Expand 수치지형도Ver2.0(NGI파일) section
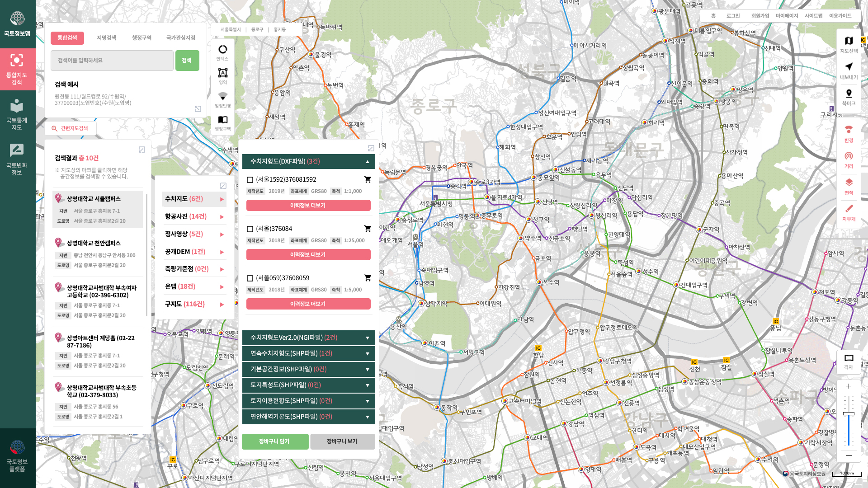868x488 pixels. click(x=308, y=338)
